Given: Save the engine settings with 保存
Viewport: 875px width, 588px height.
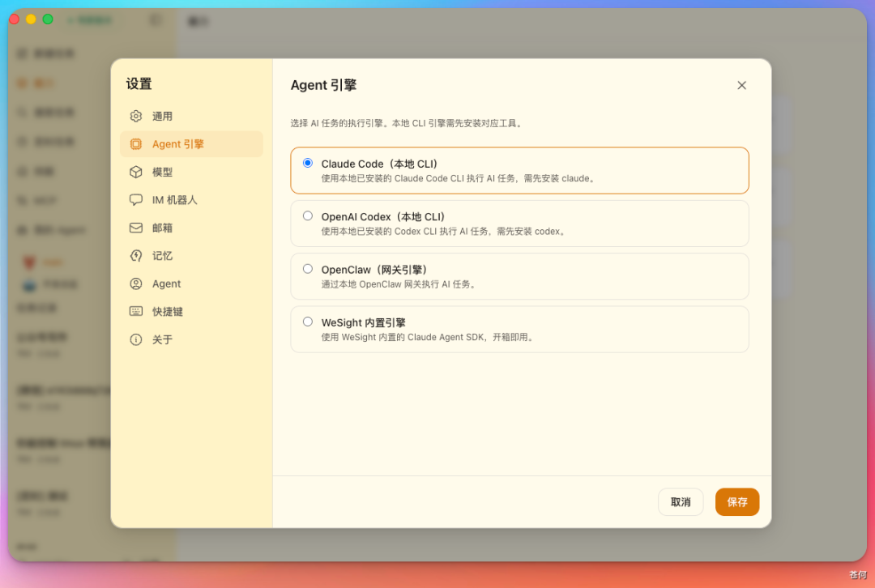Looking at the screenshot, I should point(736,502).
